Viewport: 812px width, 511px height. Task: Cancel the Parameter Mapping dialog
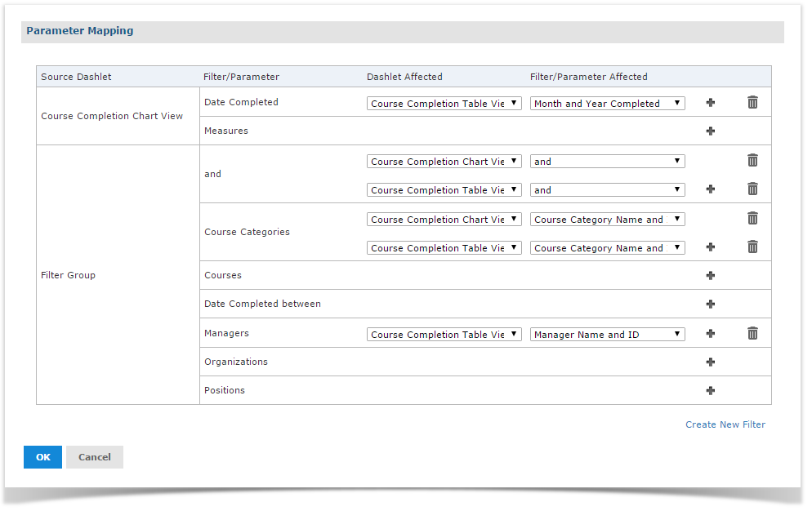click(94, 457)
